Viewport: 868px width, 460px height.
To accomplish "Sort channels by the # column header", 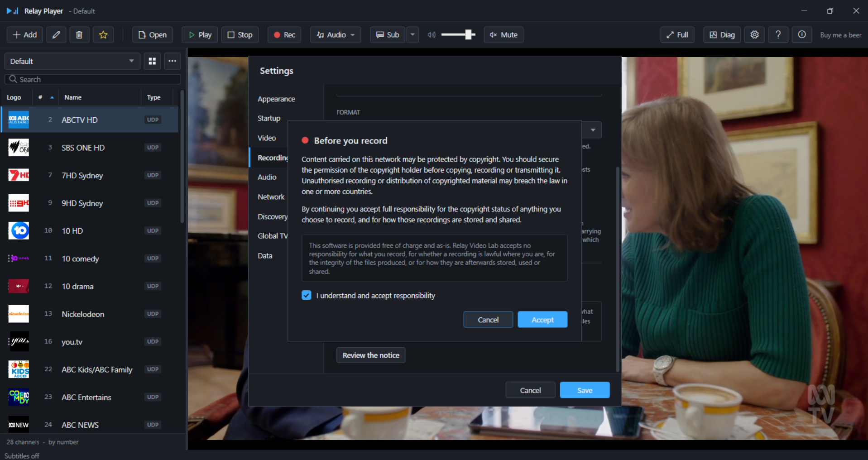I will 46,97.
